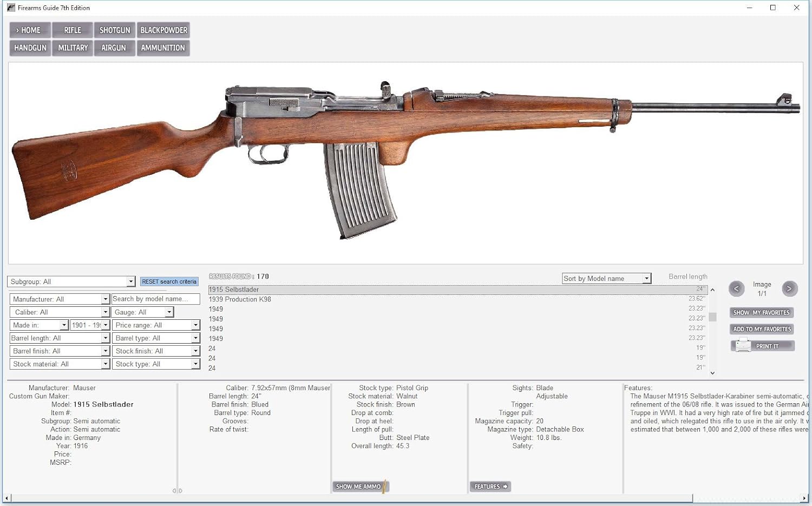Click the Year value 1916
812x506 pixels.
81,446
